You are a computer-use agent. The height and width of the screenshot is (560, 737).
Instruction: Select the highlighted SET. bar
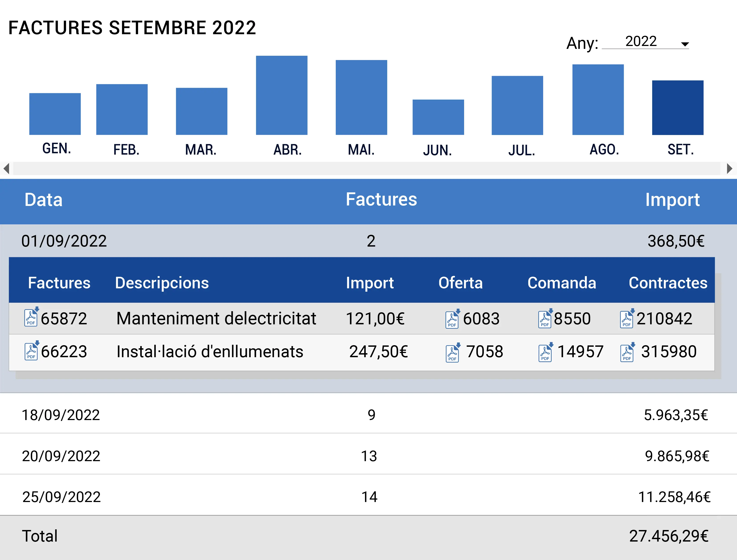coord(678,108)
